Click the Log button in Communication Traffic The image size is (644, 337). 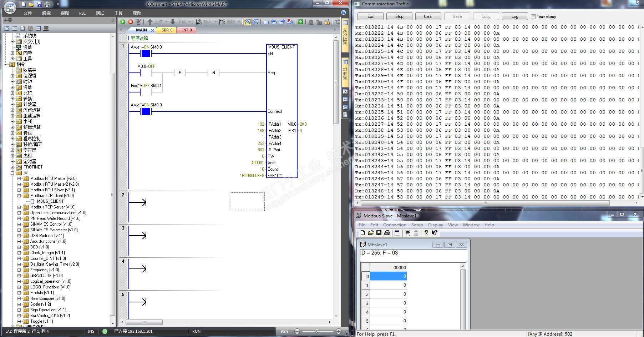tap(515, 16)
